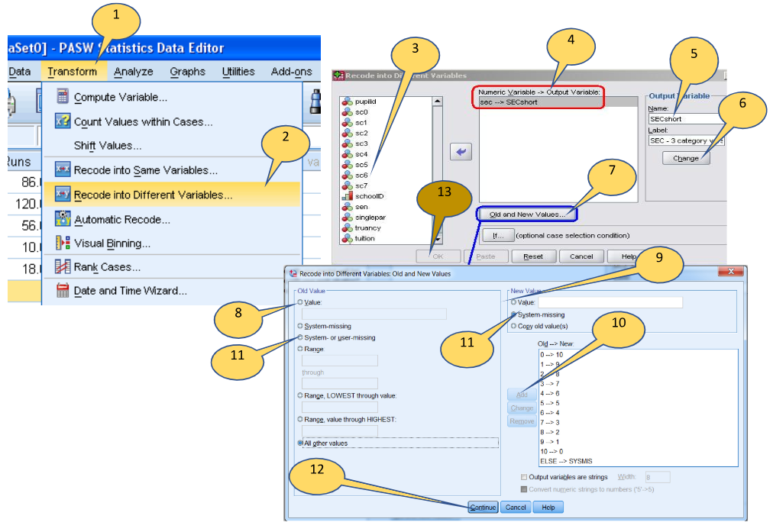
Task: Select truancy variable in the list
Action: coord(367,227)
